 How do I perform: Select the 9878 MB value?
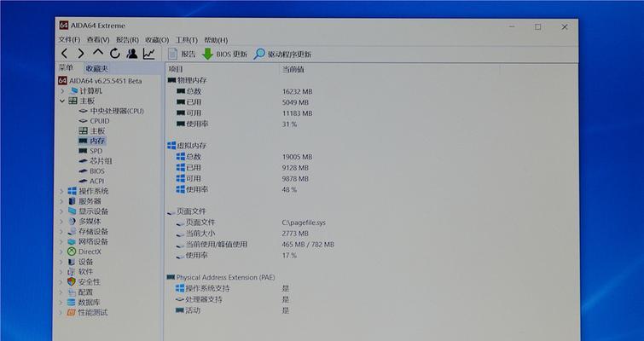pyautogui.click(x=295, y=178)
